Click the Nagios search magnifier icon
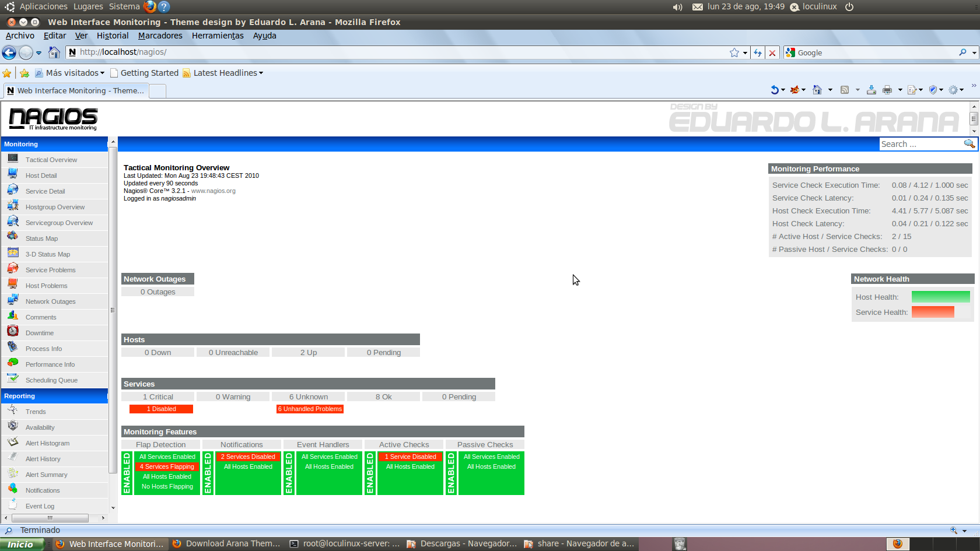Image resolution: width=980 pixels, height=551 pixels. [x=969, y=144]
